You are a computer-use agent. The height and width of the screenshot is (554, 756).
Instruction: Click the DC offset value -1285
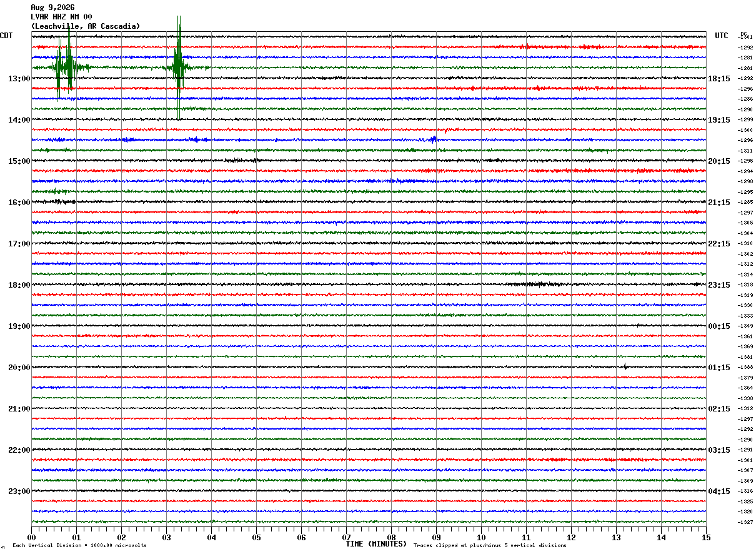coord(745,203)
